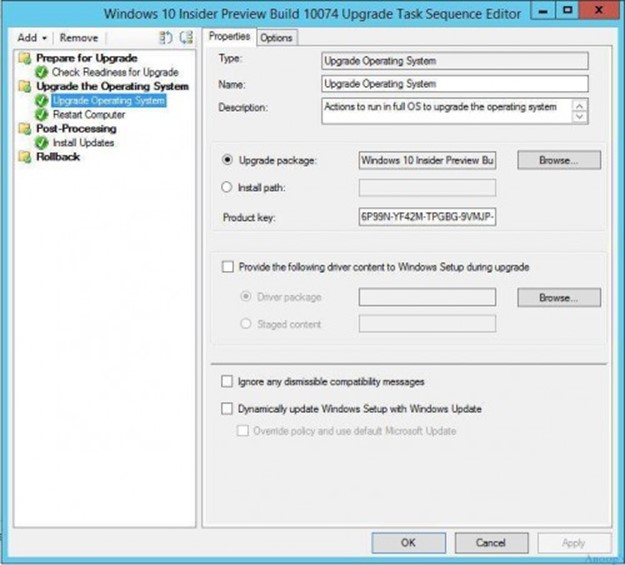Screen dimensions: 625x565
Task: Click Description scroll down arrow
Action: [x=580, y=117]
